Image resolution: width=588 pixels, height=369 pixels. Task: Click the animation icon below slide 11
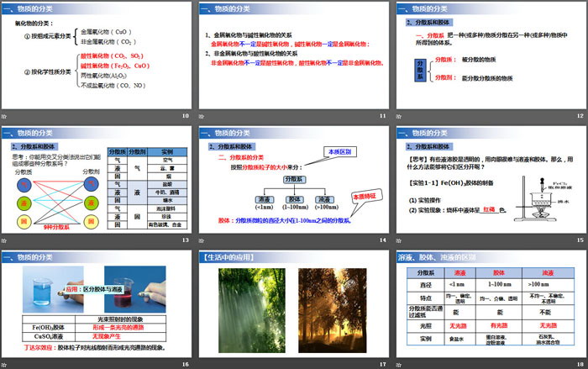point(202,115)
